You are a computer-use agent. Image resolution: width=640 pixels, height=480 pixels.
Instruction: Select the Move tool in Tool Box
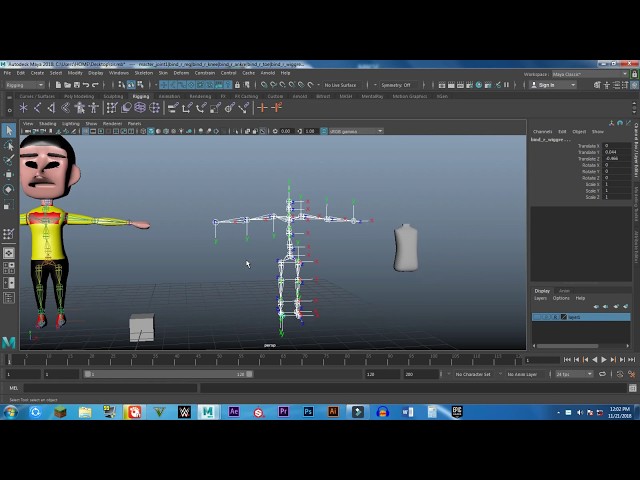(9, 175)
